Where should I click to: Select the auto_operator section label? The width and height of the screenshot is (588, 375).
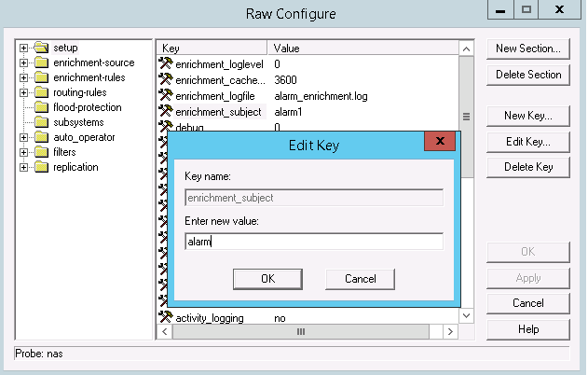click(84, 137)
